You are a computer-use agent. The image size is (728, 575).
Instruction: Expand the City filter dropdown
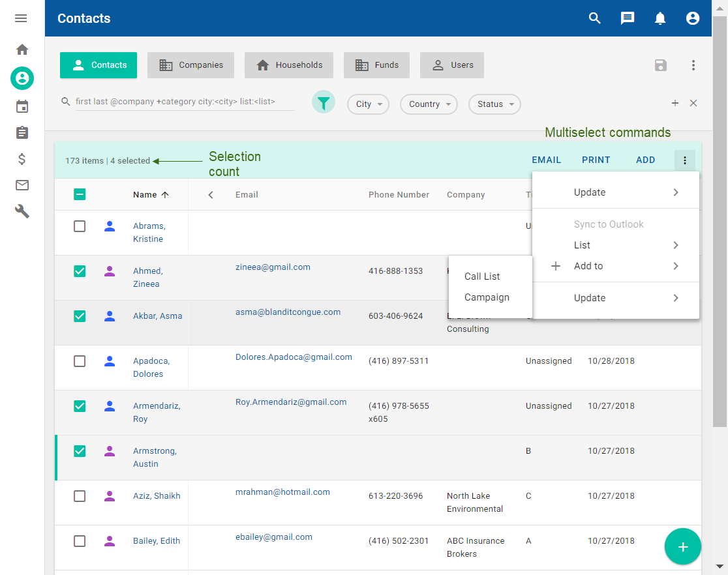click(x=368, y=104)
